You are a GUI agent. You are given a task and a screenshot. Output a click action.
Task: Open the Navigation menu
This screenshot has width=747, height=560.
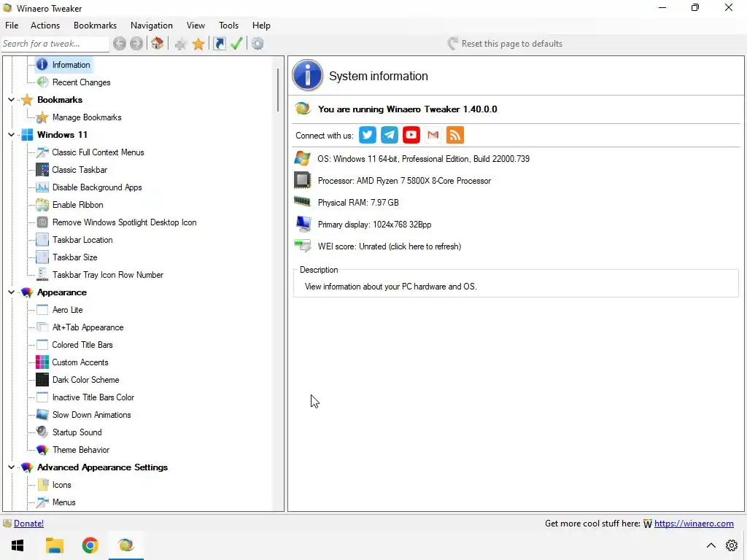pos(152,26)
